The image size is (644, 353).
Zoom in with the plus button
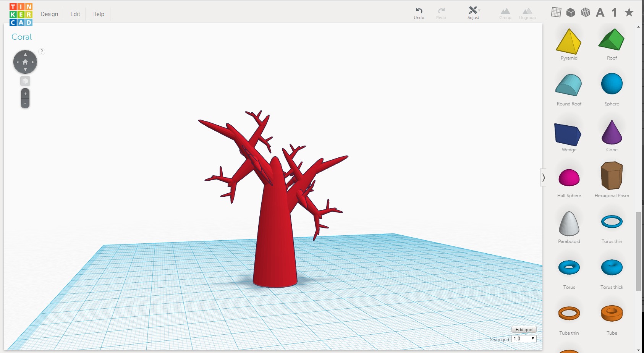[25, 94]
